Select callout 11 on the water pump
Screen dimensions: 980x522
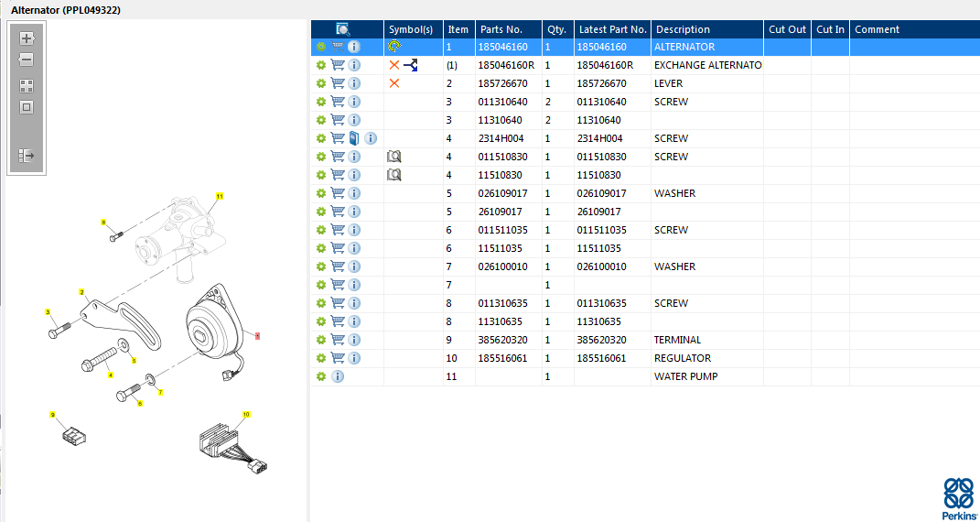220,196
